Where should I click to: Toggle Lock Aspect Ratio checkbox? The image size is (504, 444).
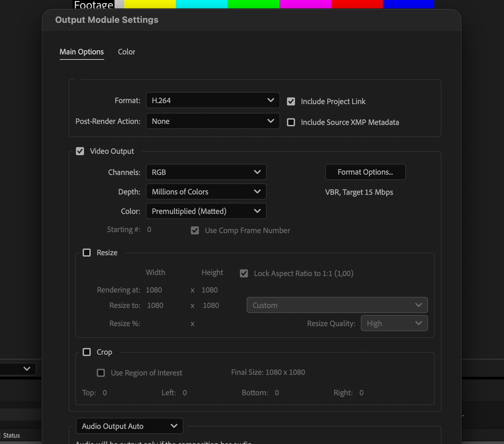244,273
